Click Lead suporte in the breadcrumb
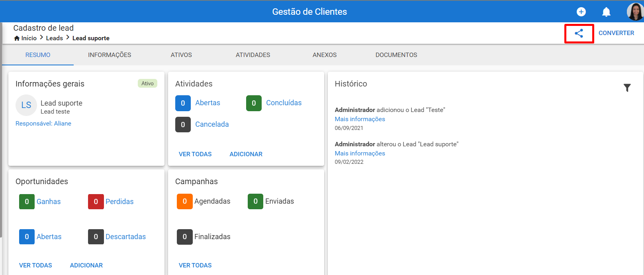The height and width of the screenshot is (275, 644). (x=91, y=38)
